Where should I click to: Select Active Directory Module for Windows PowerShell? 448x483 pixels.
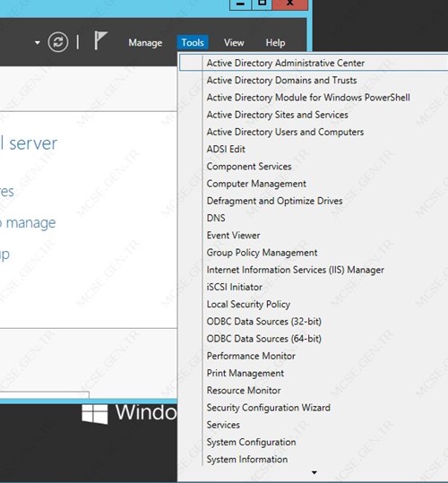[308, 98]
